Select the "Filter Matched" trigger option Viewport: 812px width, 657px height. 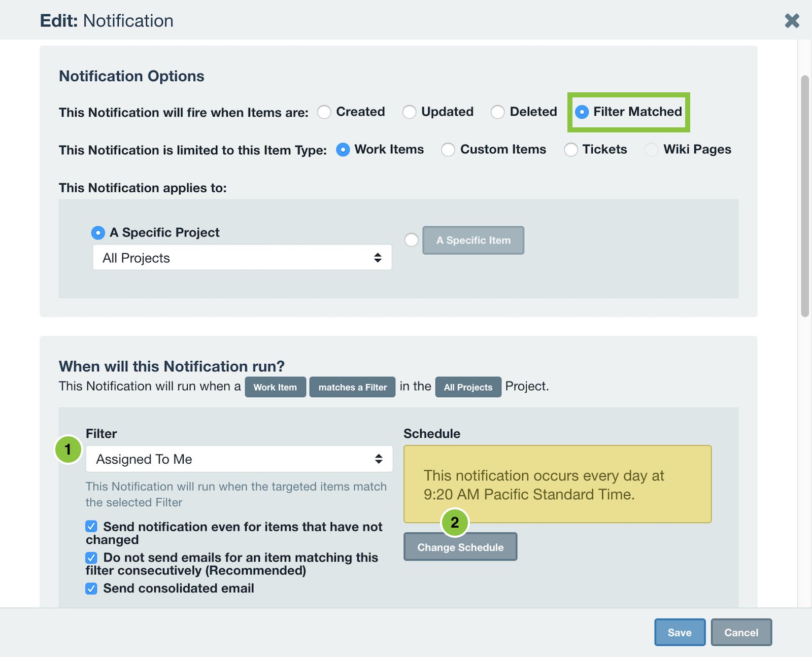point(582,112)
